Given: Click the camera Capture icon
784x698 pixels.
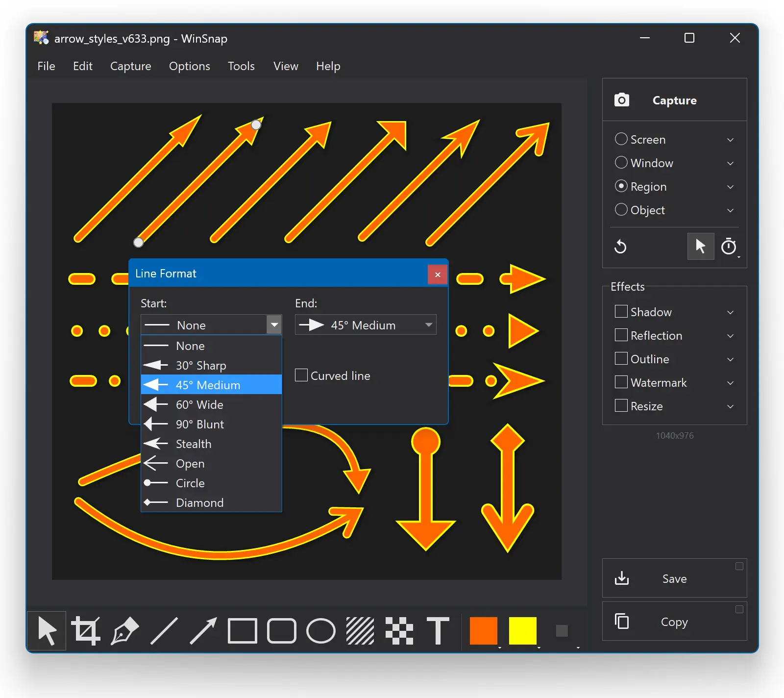Looking at the screenshot, I should pyautogui.click(x=622, y=100).
